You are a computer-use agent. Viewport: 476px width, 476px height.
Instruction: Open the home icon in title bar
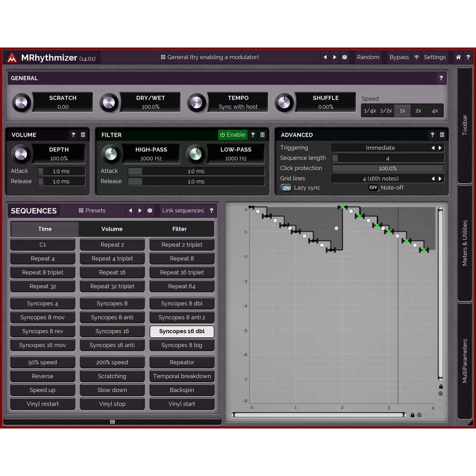[x=458, y=57]
